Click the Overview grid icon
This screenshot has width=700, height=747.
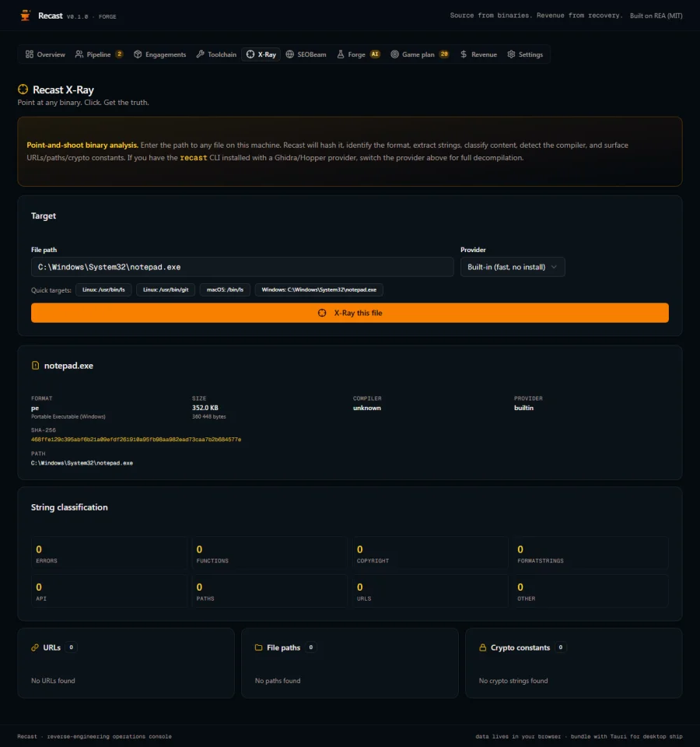30,54
